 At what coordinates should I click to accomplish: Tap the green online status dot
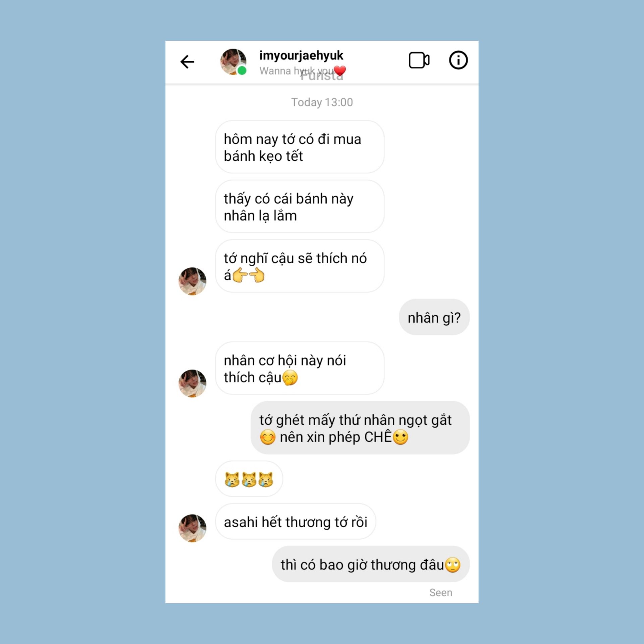tap(242, 71)
